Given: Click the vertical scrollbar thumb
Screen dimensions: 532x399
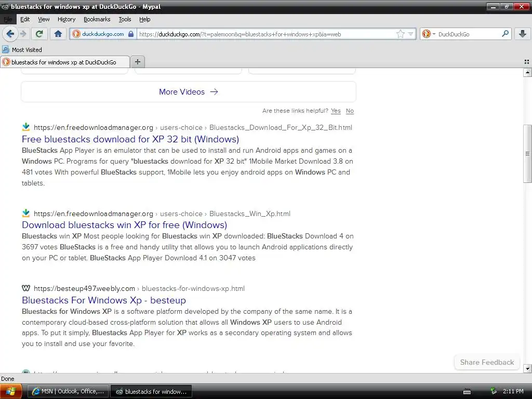Looking at the screenshot, I should tap(527, 154).
